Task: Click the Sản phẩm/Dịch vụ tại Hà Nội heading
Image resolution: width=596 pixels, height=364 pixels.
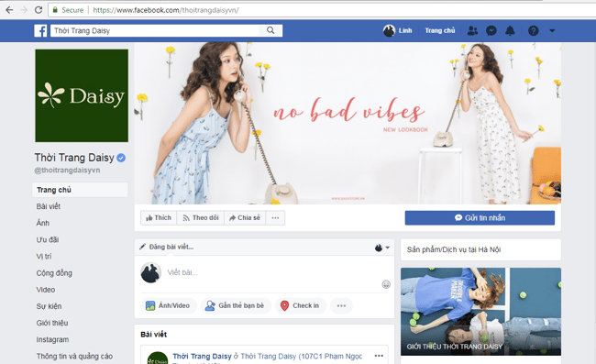Action: [454, 249]
